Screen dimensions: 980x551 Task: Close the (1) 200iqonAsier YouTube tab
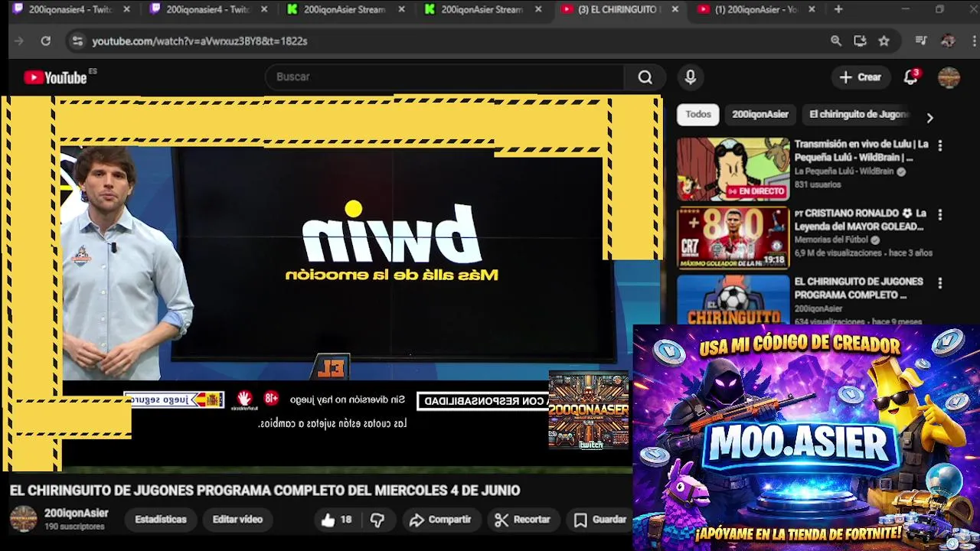click(x=812, y=9)
